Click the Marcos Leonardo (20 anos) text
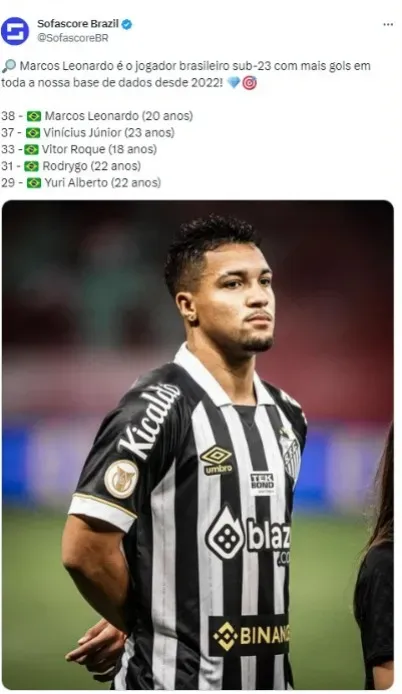402x694 pixels. tap(119, 116)
